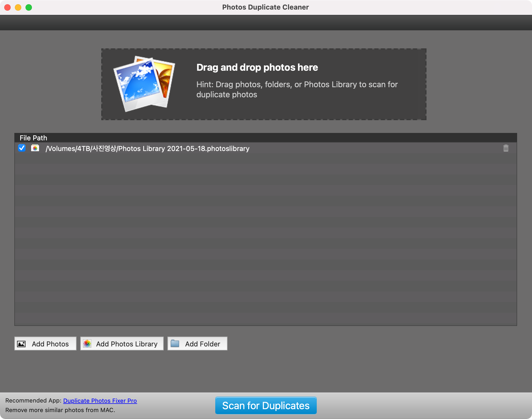The width and height of the screenshot is (532, 419).
Task: Click the hint text in the drop zone
Action: (x=297, y=89)
